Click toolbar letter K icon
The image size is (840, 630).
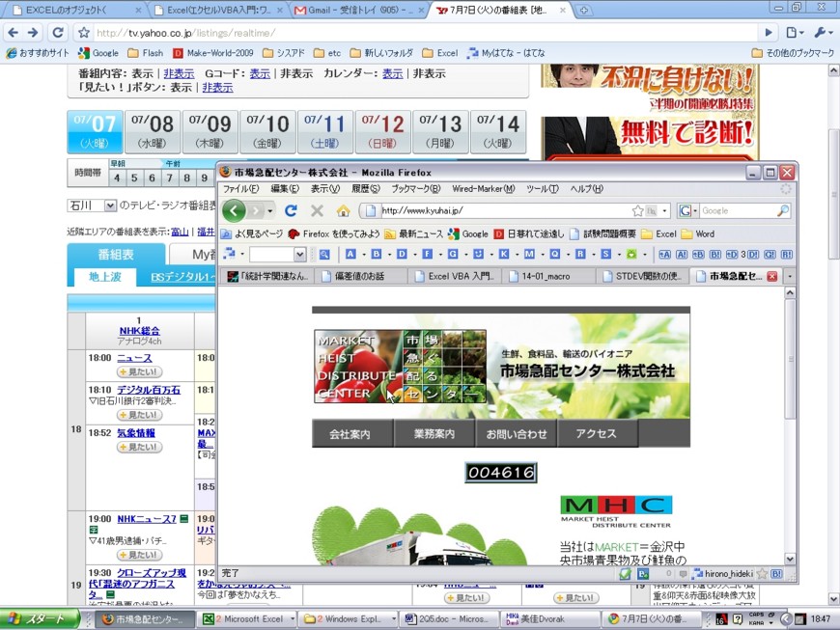(504, 255)
